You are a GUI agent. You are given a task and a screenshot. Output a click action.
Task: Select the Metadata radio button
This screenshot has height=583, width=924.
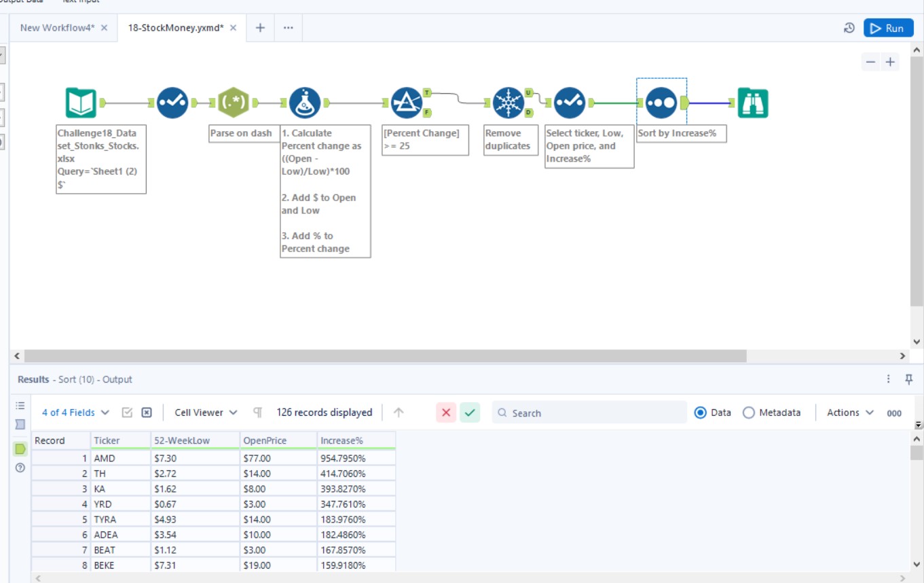tap(749, 412)
